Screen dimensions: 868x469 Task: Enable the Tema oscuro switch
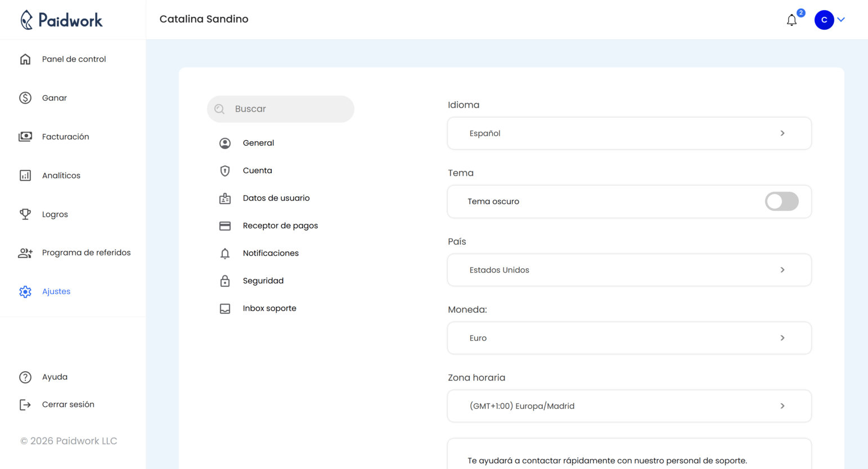[x=781, y=201]
